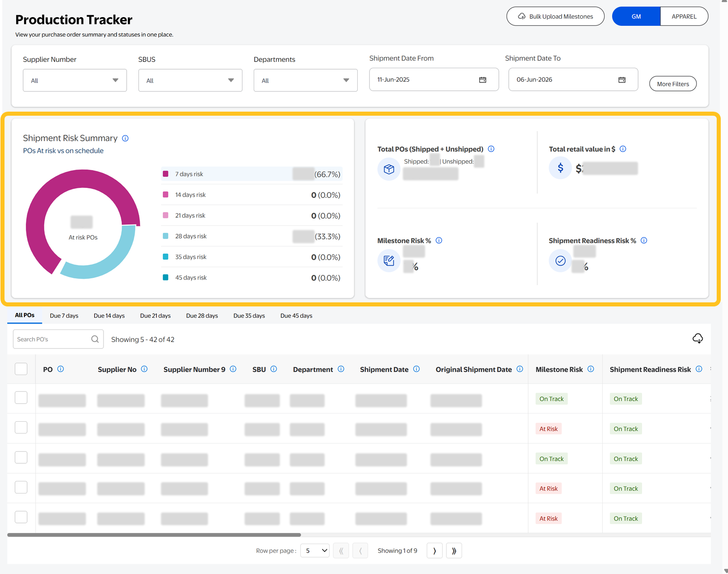Open the Row per page dropdown
The width and height of the screenshot is (728, 574).
(x=315, y=551)
